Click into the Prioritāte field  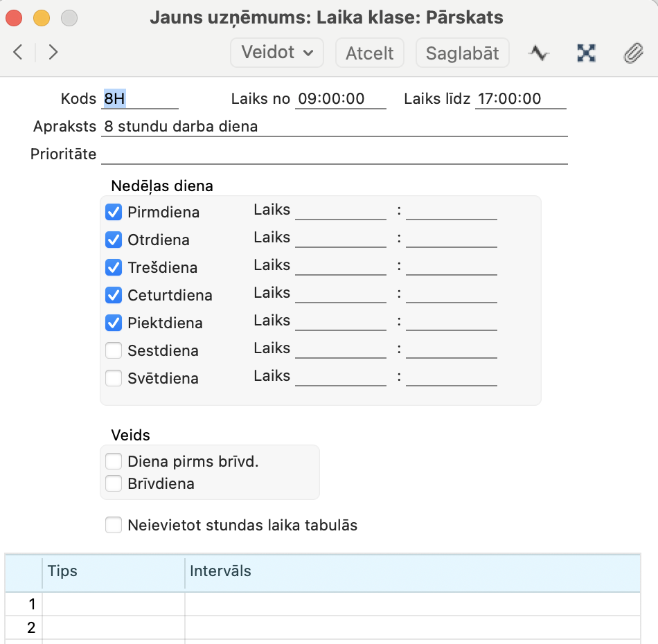point(335,154)
